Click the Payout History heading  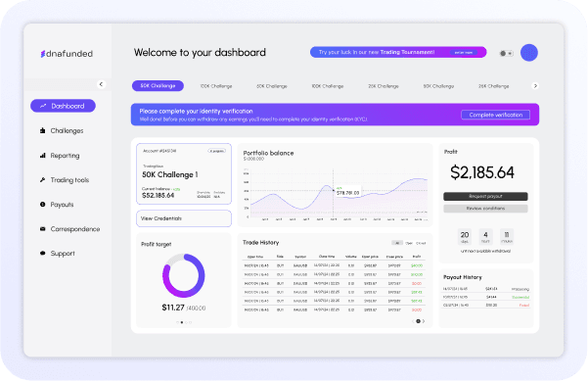[x=463, y=277]
